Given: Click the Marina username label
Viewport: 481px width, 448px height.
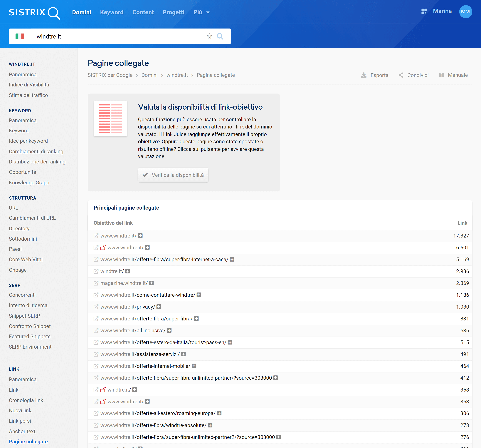Looking at the screenshot, I should point(442,11).
